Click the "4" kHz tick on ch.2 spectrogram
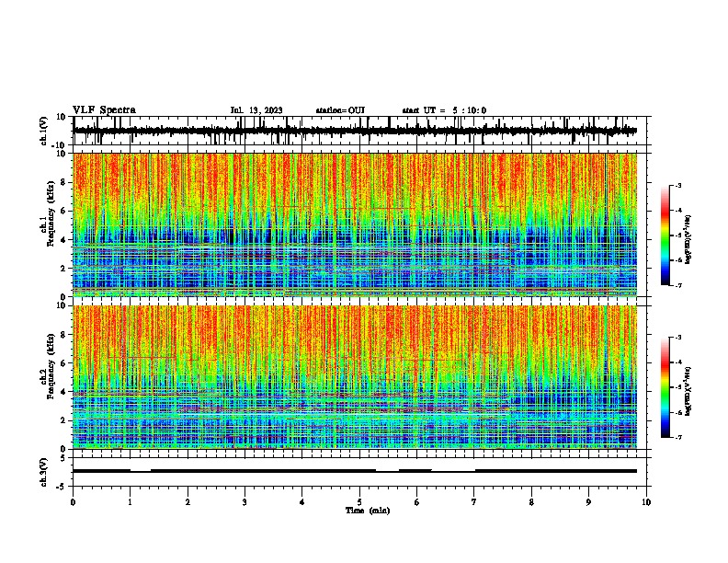 pyautogui.click(x=63, y=392)
